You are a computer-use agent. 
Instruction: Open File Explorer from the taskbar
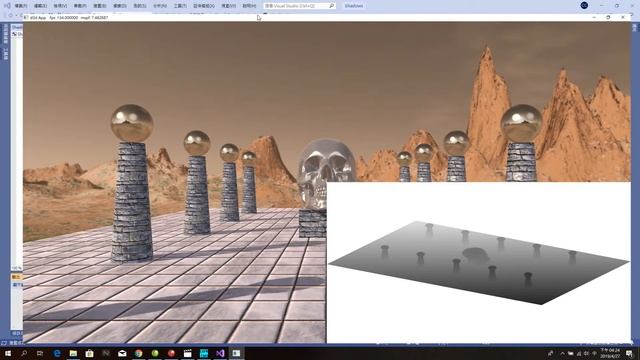pyautogui.click(x=73, y=353)
